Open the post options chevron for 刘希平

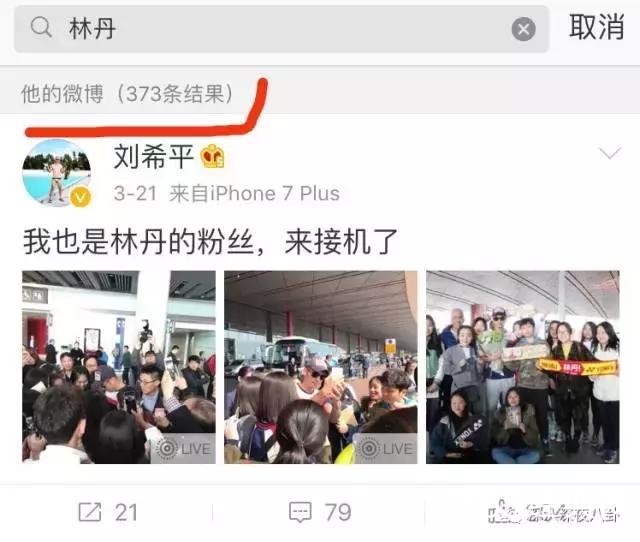[610, 153]
